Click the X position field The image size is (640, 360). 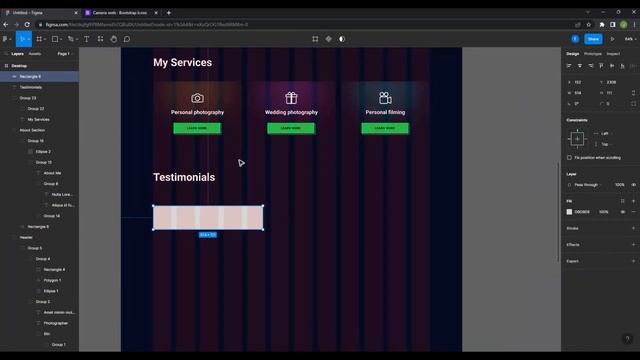pos(582,82)
